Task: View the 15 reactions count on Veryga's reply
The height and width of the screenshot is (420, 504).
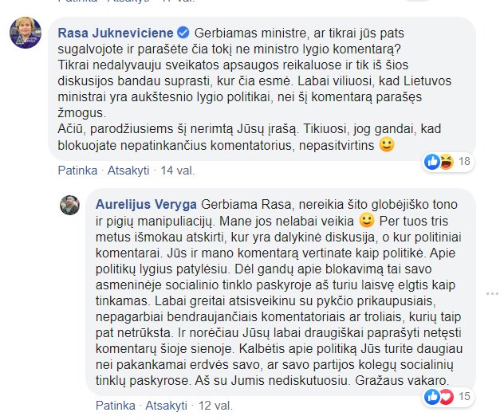Action: 464,396
